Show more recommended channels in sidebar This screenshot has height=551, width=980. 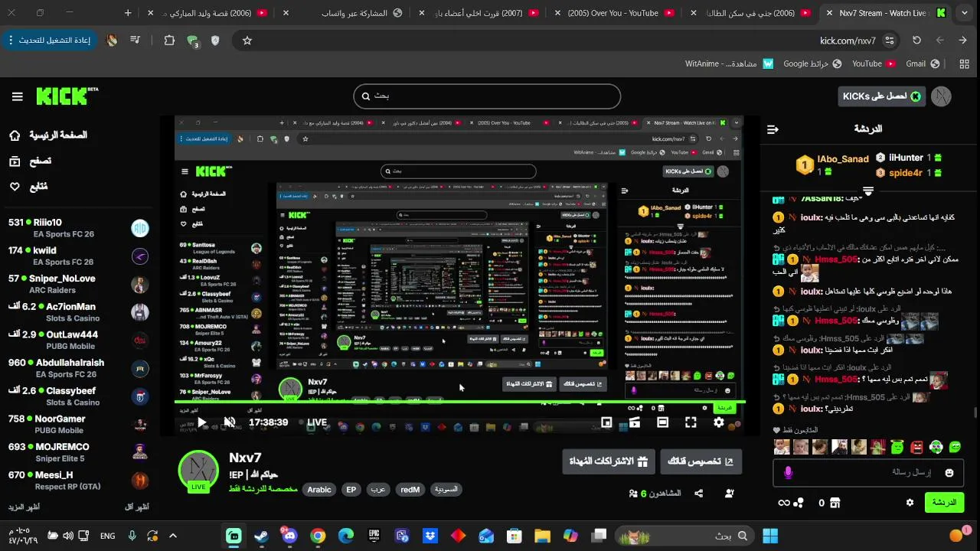tap(24, 507)
